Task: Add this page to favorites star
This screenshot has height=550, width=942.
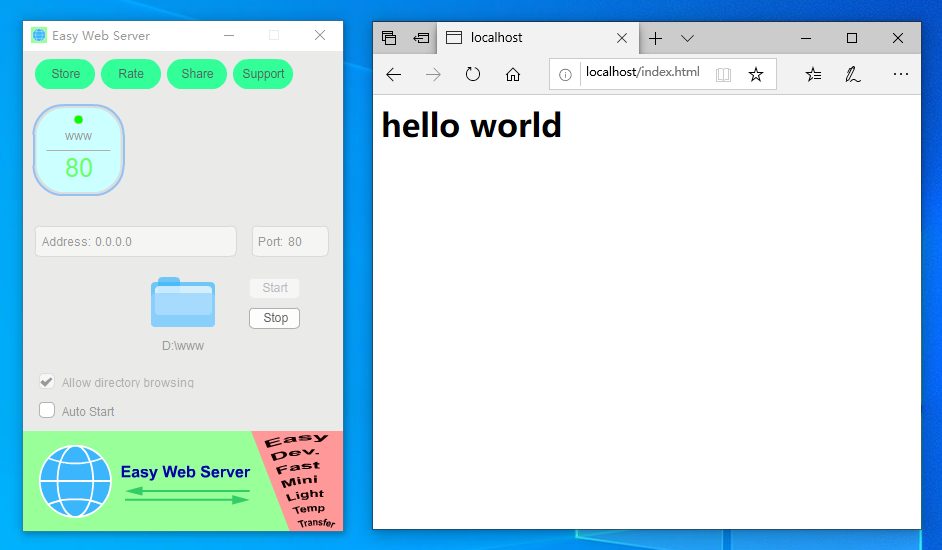Action: click(756, 75)
